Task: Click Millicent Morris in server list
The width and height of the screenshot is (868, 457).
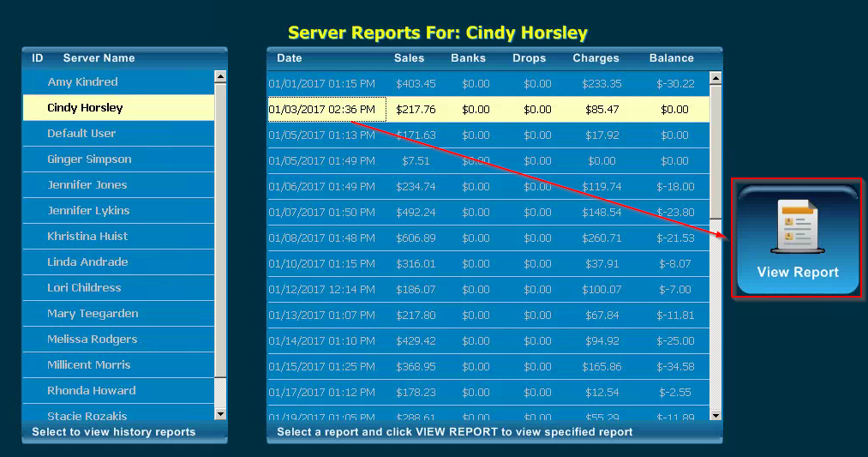Action: click(118, 365)
